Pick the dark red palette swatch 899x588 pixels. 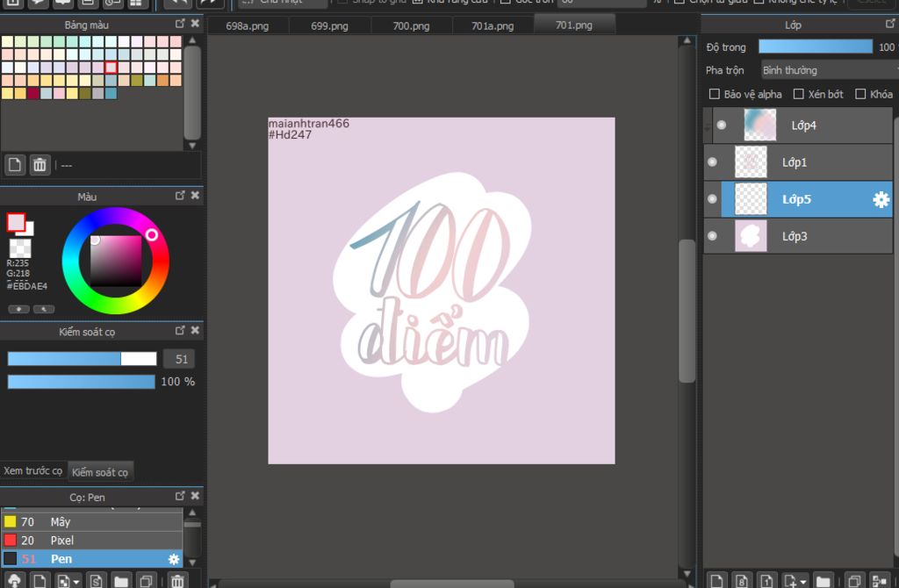coord(34,93)
